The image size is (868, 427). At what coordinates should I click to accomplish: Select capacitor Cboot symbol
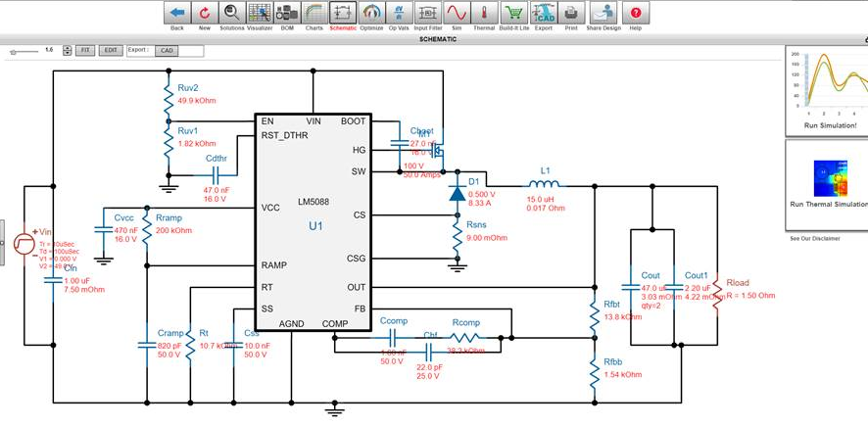pos(400,143)
